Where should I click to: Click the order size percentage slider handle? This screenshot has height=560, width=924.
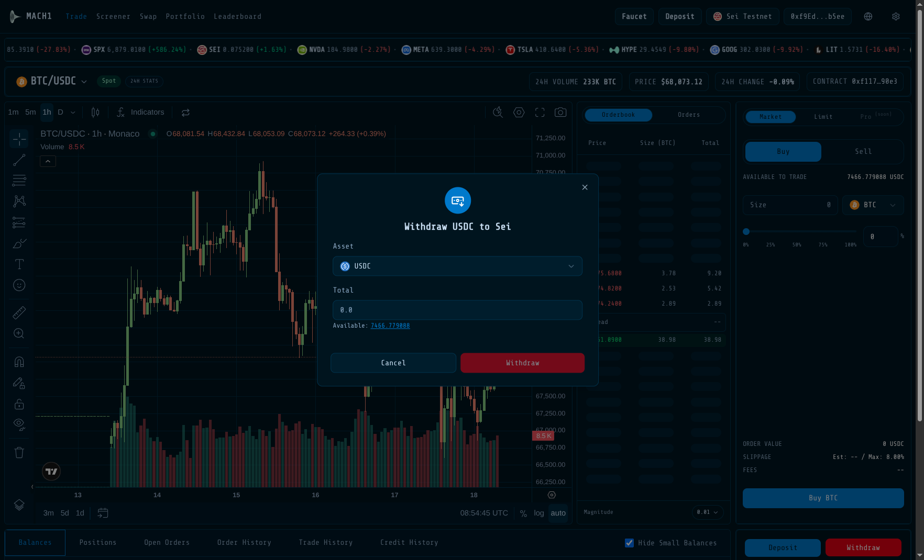click(x=746, y=231)
